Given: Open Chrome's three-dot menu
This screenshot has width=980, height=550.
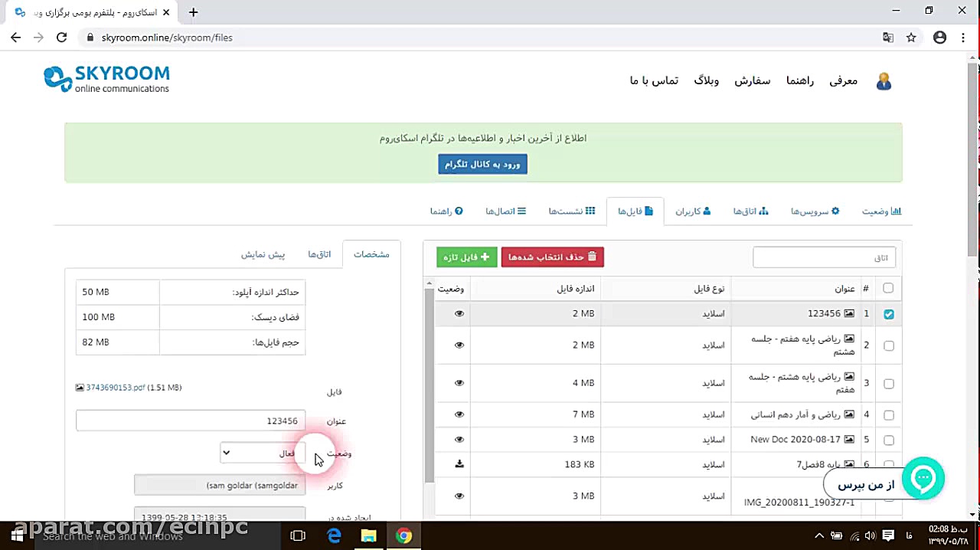Looking at the screenshot, I should click(962, 37).
